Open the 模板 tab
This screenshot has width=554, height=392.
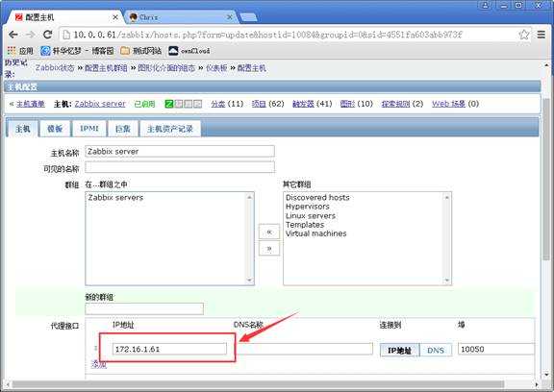(55, 129)
